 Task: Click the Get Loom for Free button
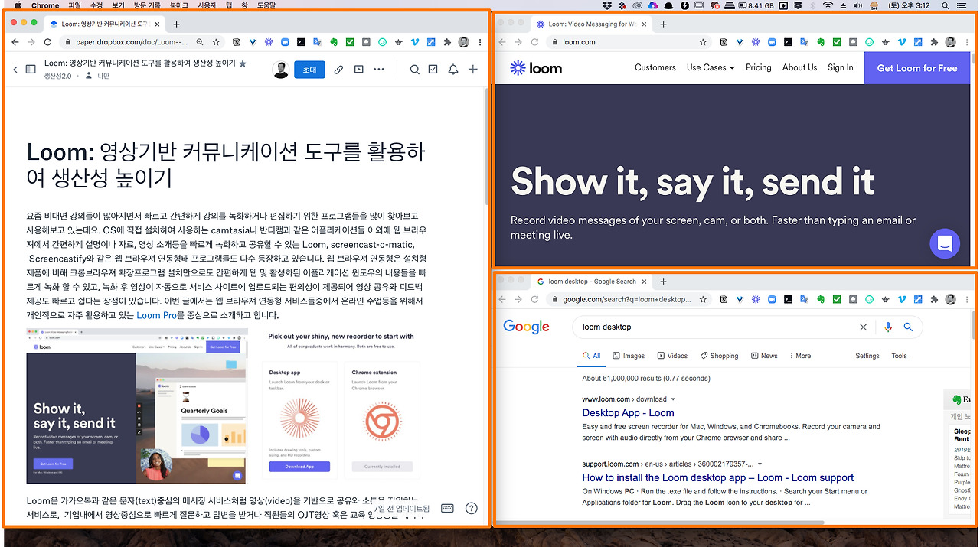[917, 68]
